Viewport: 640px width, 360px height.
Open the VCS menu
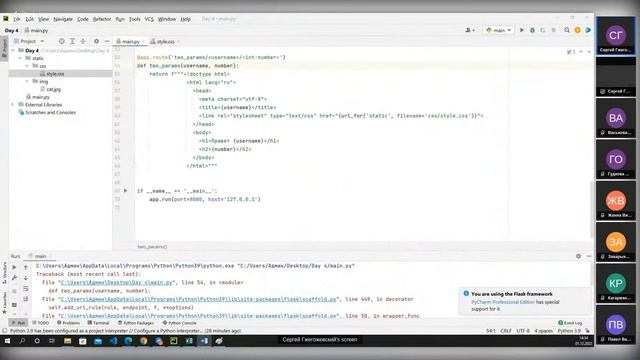coord(149,19)
